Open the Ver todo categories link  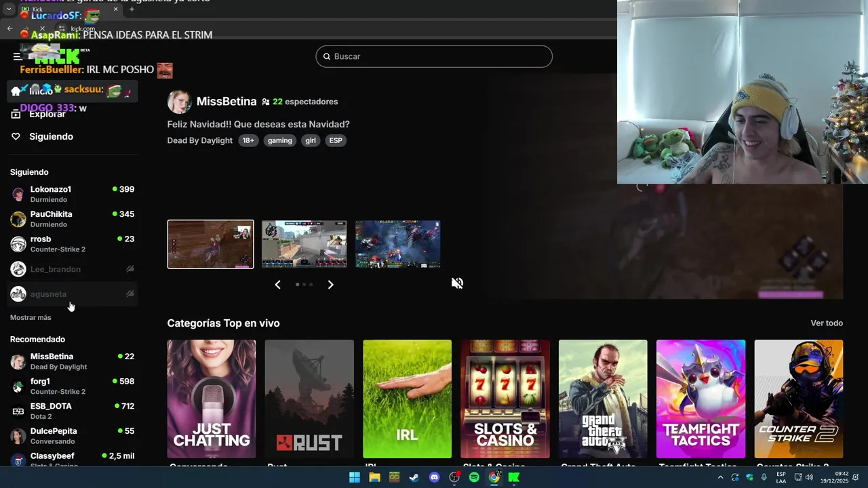tap(827, 323)
